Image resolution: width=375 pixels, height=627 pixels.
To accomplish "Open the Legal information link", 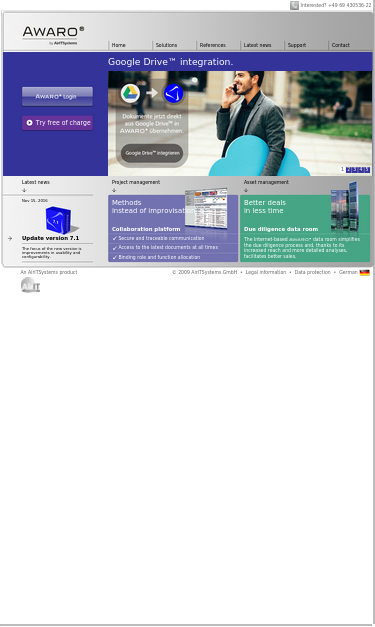I will tap(265, 272).
